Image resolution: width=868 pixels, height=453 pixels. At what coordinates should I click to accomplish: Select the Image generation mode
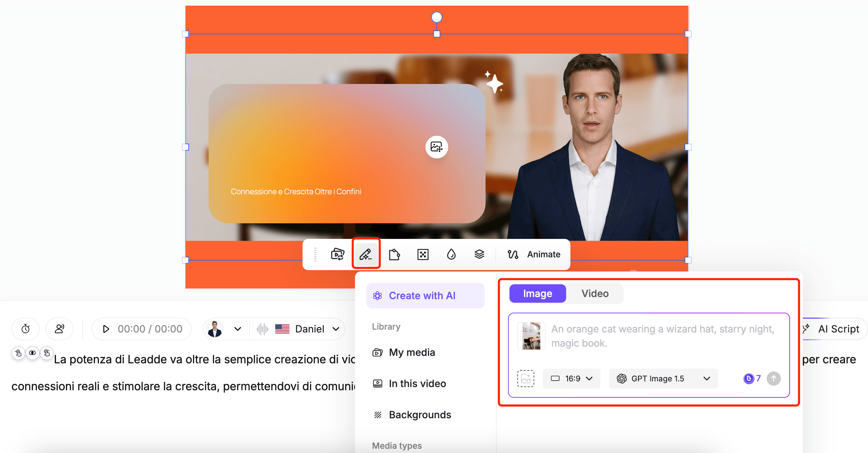pos(537,293)
